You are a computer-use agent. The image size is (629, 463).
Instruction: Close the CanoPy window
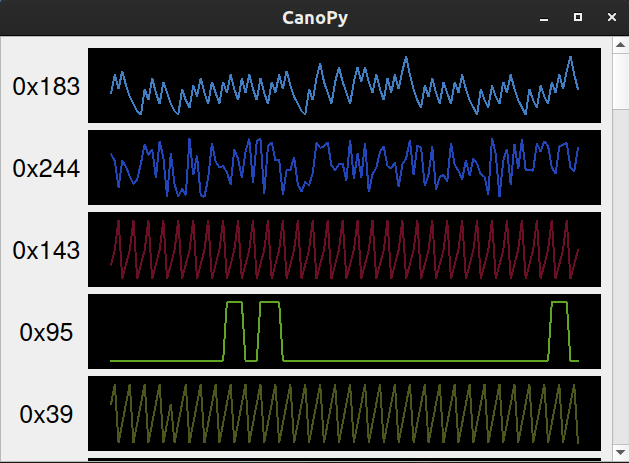[x=610, y=18]
